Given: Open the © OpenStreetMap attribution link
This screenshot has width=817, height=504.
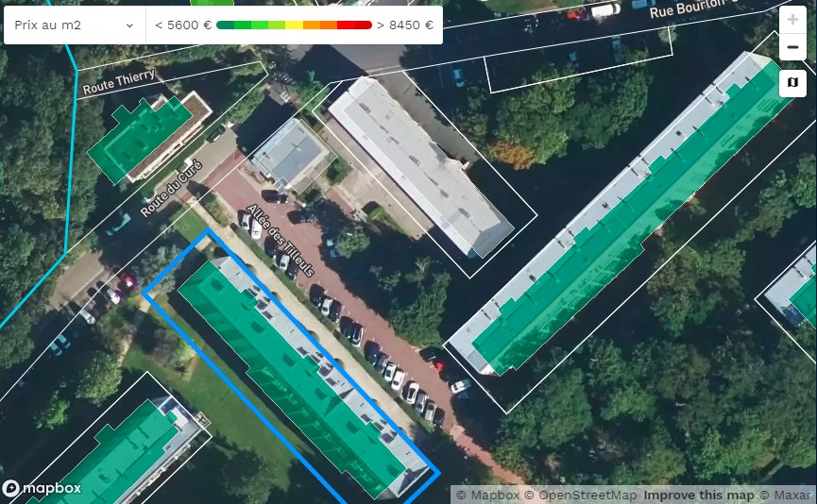Looking at the screenshot, I should tap(582, 495).
